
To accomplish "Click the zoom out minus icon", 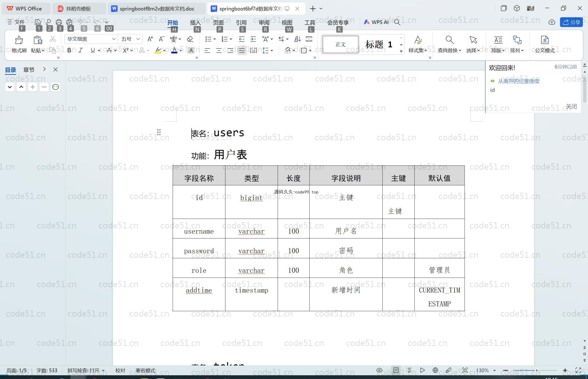I will (x=505, y=370).
